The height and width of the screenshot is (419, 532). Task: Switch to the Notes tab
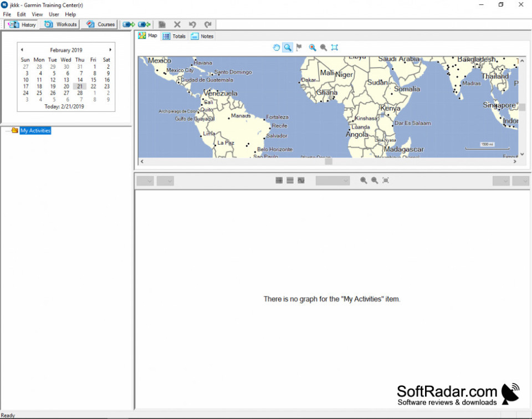pos(202,36)
